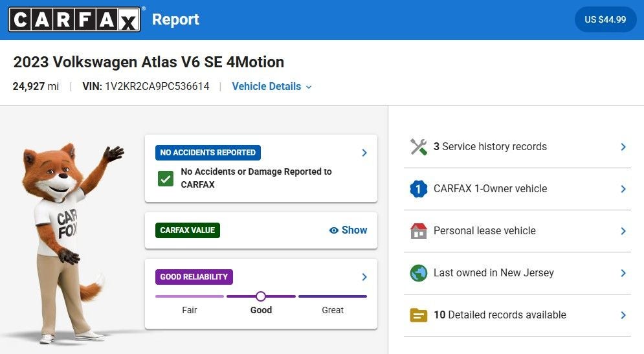644x354 pixels.
Task: Click the CARFAX logo
Action: click(x=74, y=19)
